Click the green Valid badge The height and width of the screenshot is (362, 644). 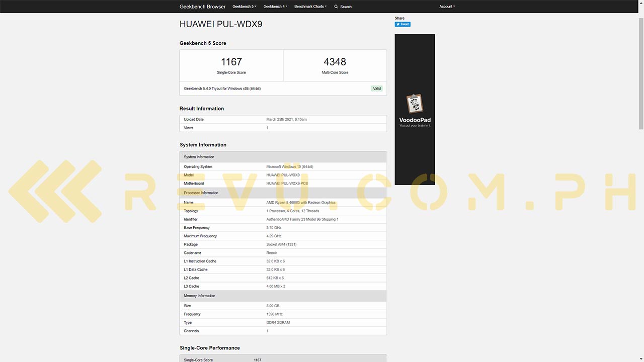click(x=377, y=88)
